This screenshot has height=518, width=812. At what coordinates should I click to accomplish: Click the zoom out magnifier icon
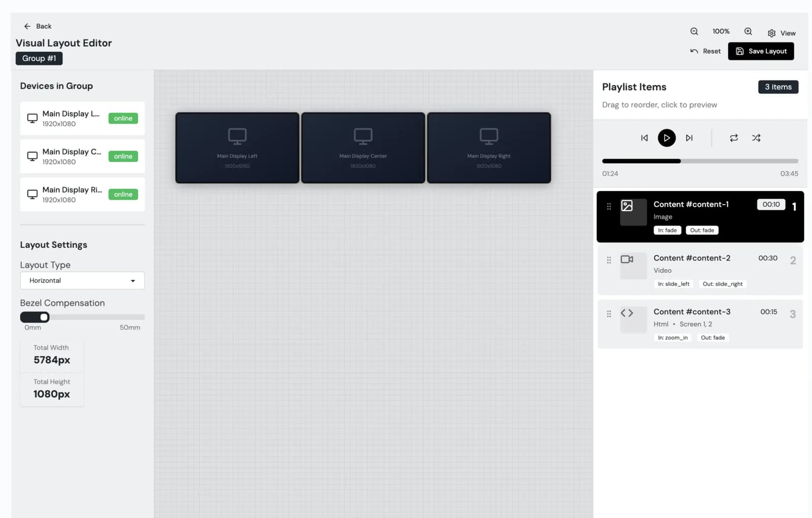(694, 31)
